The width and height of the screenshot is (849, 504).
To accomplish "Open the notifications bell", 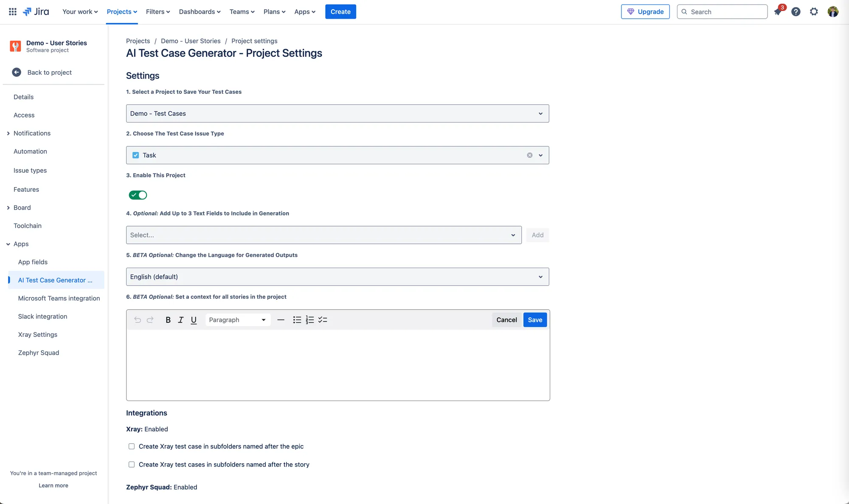I will 778,12.
